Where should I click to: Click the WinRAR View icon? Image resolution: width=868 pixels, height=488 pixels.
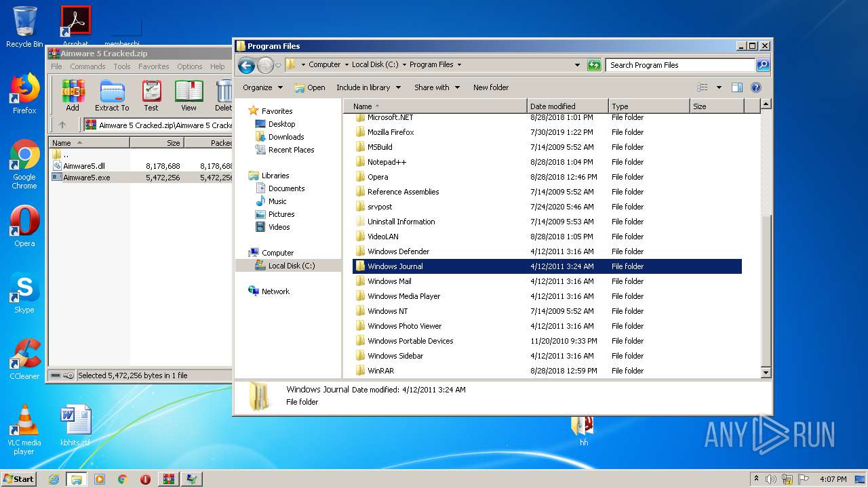click(x=189, y=95)
